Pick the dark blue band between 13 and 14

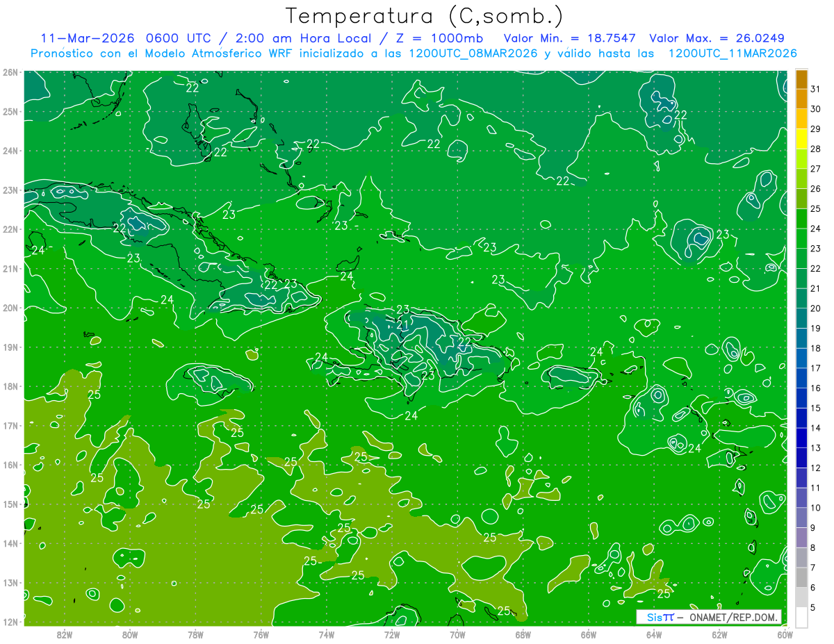click(x=802, y=438)
